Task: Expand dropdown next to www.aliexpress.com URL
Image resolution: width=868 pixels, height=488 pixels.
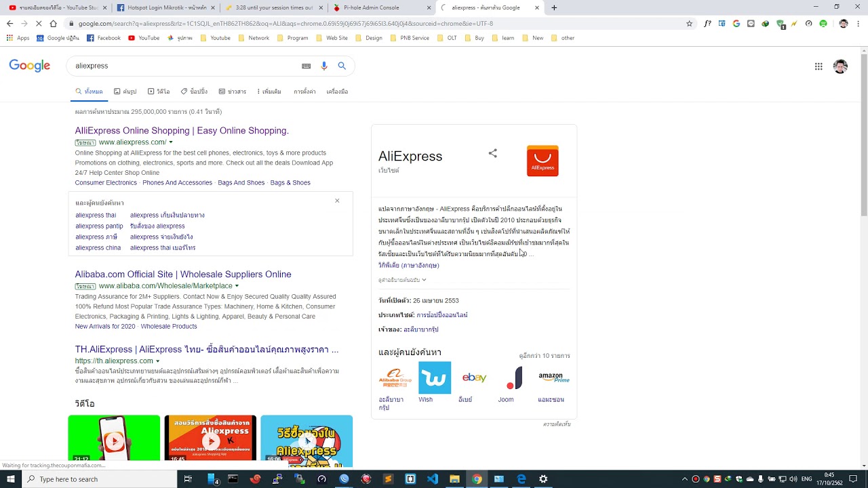Action: point(170,142)
